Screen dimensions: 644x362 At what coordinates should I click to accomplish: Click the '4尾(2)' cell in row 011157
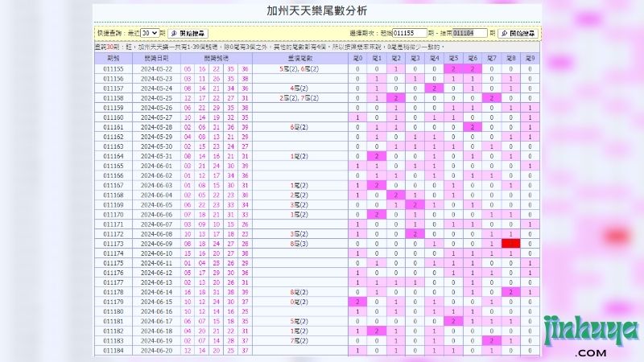pyautogui.click(x=299, y=88)
